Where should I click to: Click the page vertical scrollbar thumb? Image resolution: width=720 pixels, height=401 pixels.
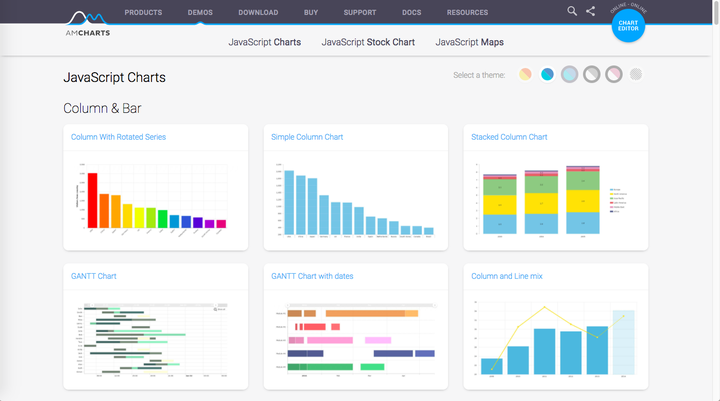pyautogui.click(x=716, y=12)
